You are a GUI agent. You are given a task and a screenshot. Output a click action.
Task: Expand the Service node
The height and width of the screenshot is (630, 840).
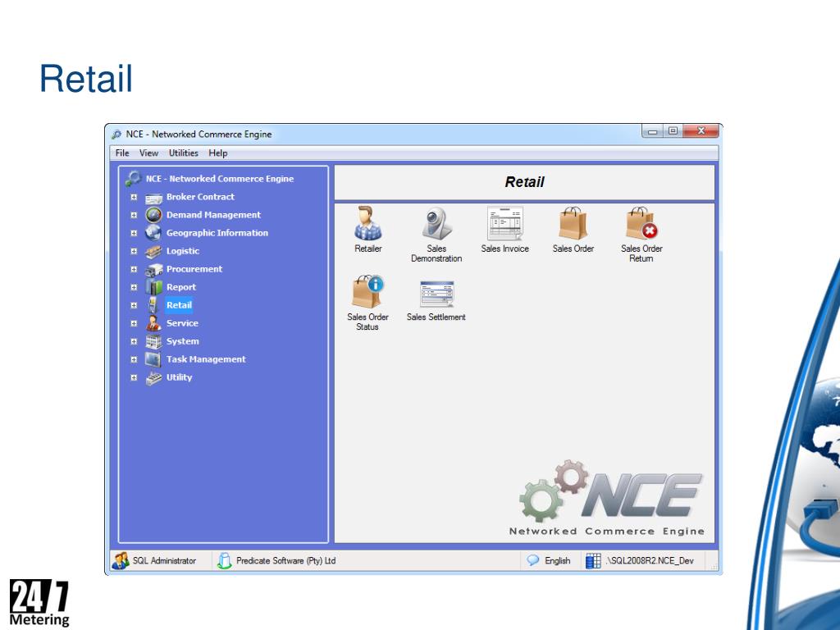click(x=134, y=323)
